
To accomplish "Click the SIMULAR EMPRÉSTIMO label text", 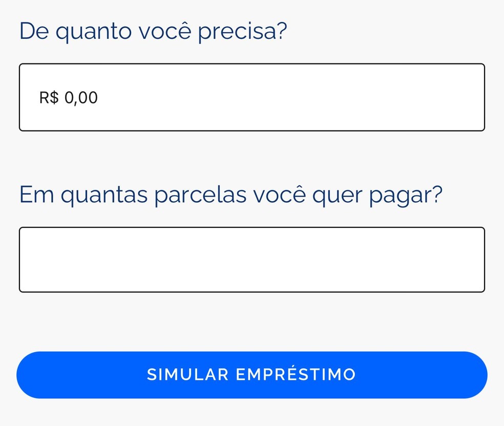I will 251,374.
